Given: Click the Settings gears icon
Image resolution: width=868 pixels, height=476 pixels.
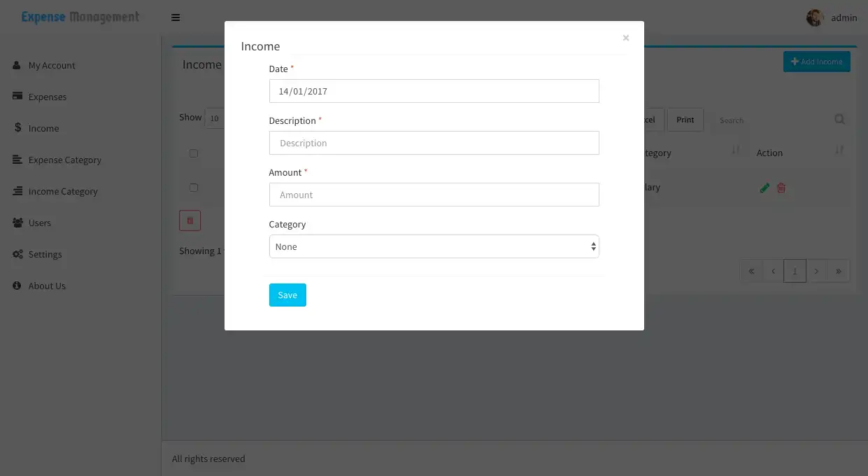Looking at the screenshot, I should pos(17,254).
